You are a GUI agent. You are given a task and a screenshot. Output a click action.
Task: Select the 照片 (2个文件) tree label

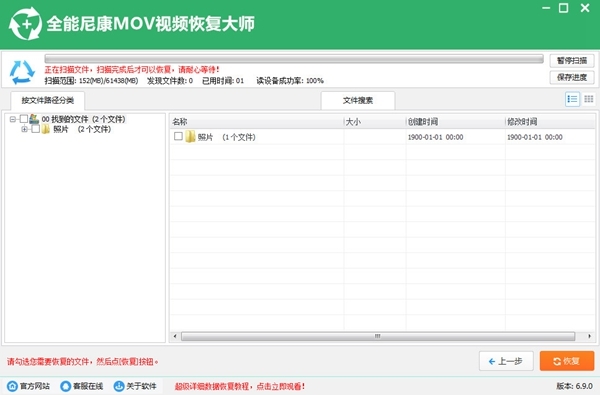(x=82, y=129)
